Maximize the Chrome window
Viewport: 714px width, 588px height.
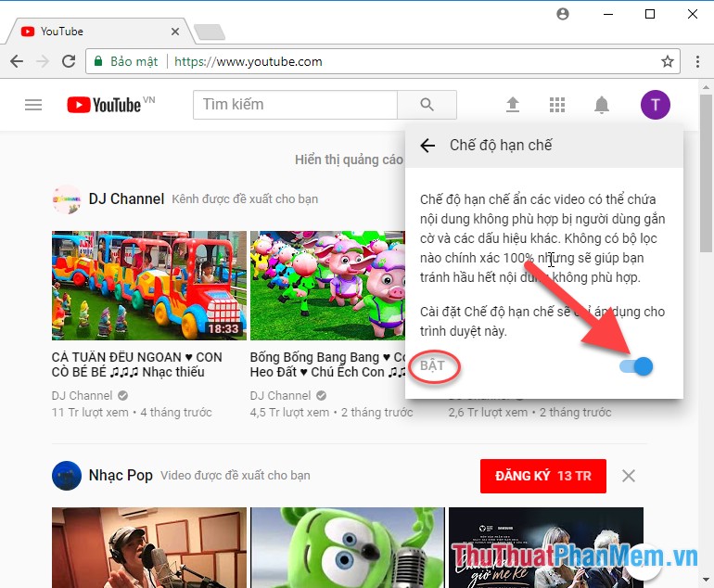650,14
